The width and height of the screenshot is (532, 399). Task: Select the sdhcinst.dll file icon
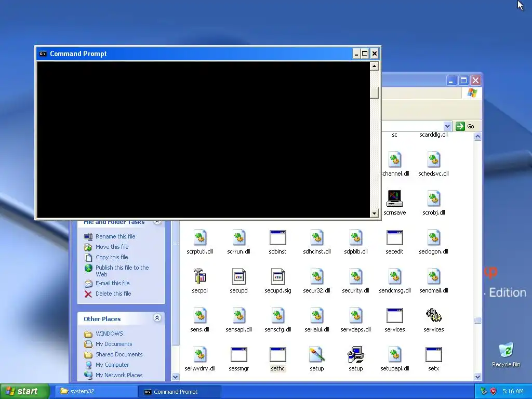(x=316, y=237)
